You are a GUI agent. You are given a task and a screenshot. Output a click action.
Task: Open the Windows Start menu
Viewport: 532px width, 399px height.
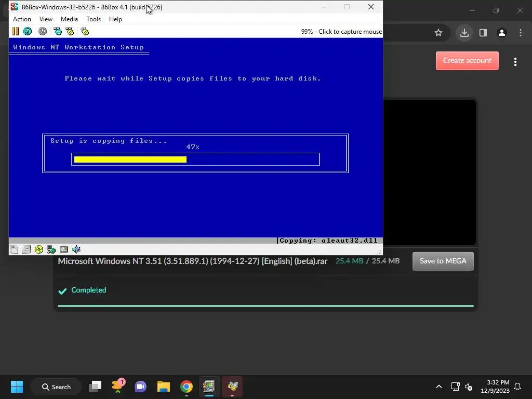point(17,387)
